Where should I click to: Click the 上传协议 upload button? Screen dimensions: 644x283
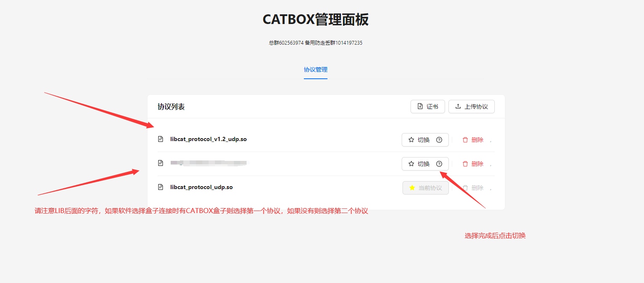click(x=471, y=107)
